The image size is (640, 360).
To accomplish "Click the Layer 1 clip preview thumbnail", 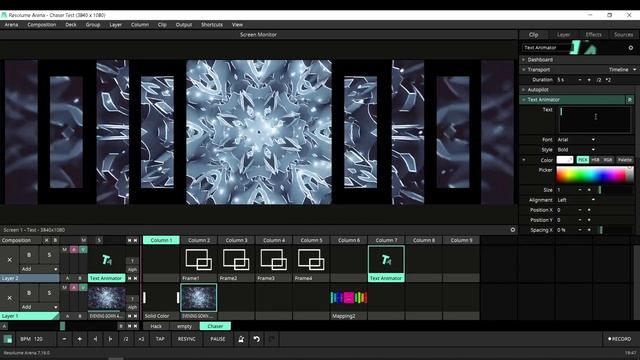I will tap(107, 298).
